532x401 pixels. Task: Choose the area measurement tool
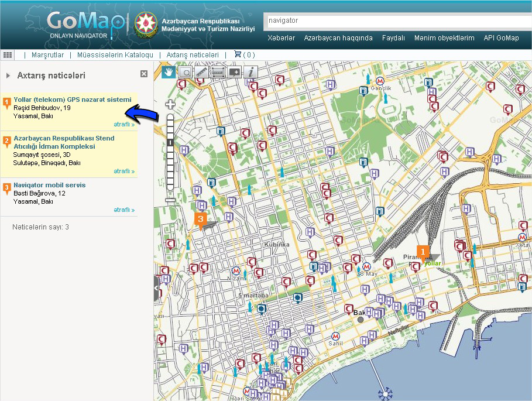[218, 71]
